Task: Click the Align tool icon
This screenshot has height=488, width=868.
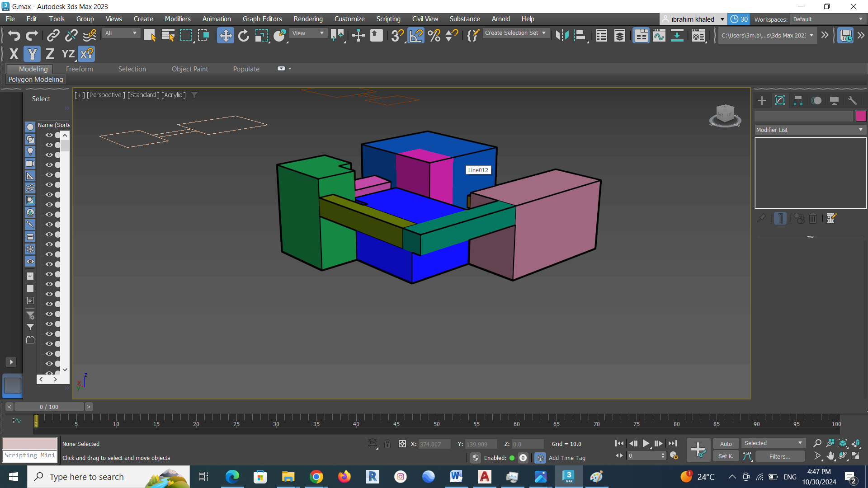Action: point(580,35)
